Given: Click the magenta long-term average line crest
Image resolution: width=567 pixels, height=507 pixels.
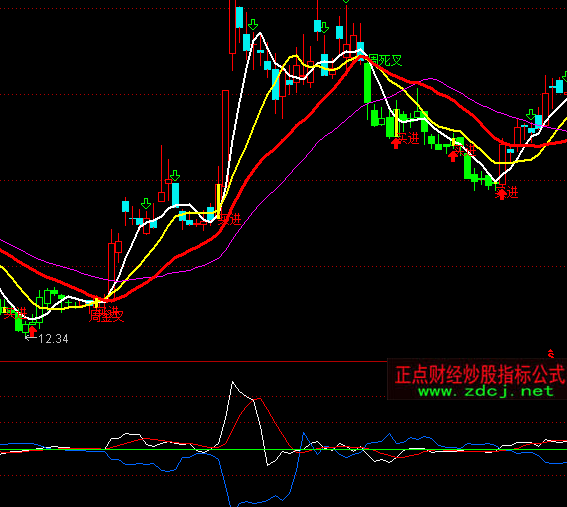Looking at the screenshot, I should [x=430, y=78].
